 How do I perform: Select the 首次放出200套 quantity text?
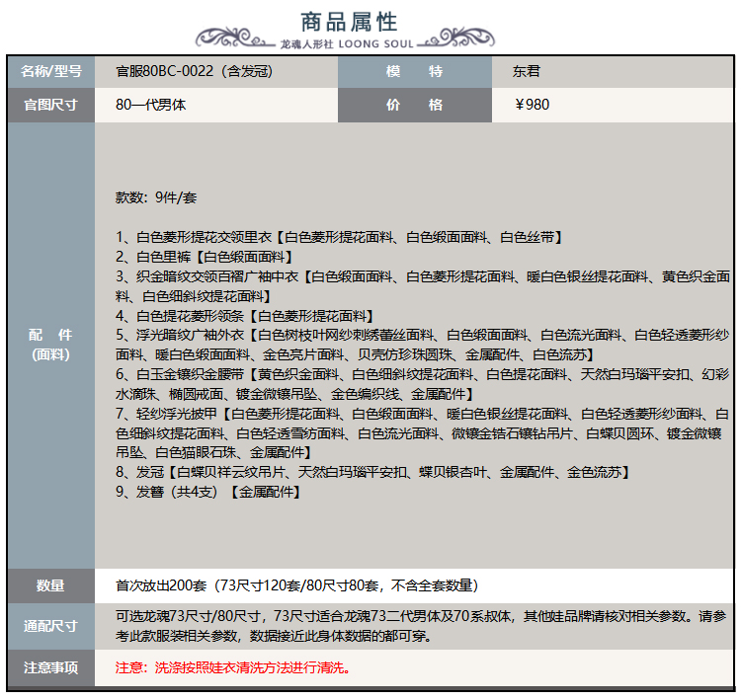tap(296, 585)
